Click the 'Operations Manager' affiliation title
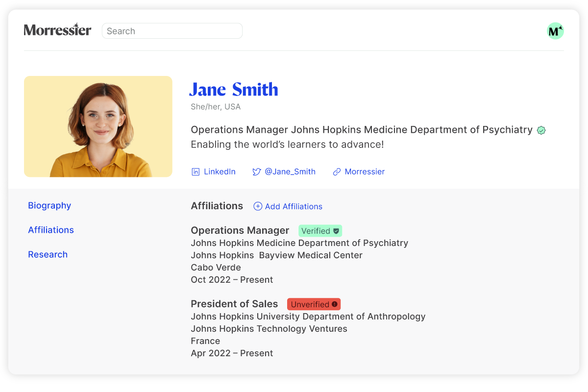This screenshot has width=588, height=392. (240, 230)
